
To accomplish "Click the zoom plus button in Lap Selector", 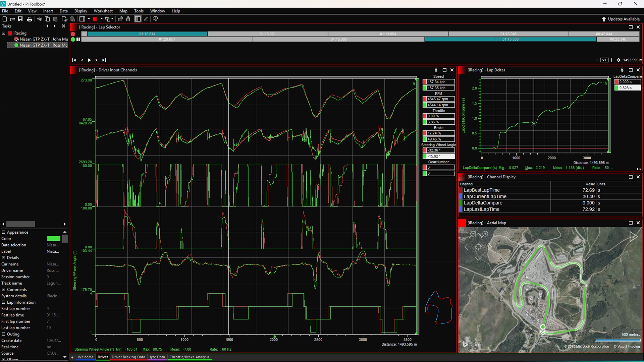I will (x=612, y=60).
